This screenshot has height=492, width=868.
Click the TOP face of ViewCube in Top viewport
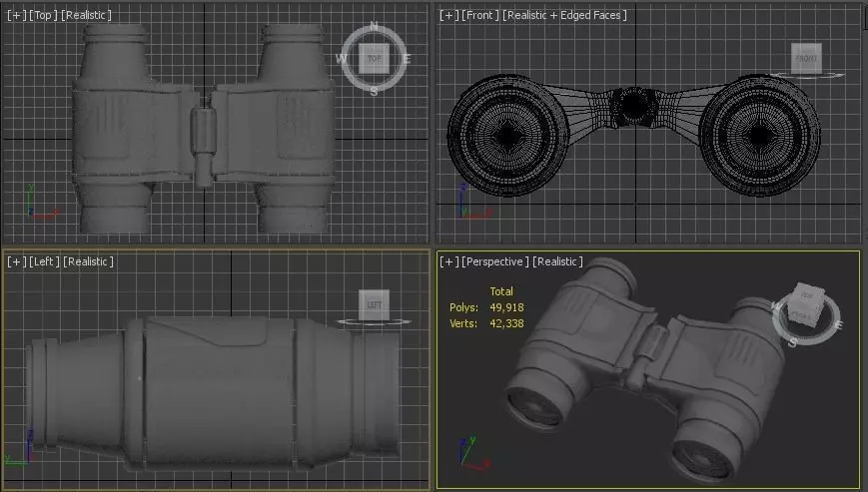375,59
